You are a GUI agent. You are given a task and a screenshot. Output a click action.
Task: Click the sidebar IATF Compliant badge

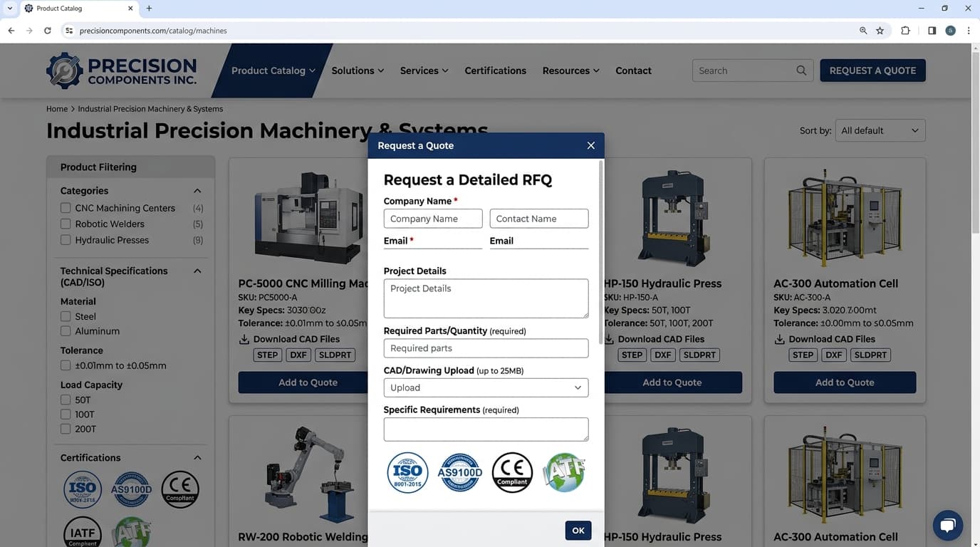[x=83, y=532]
